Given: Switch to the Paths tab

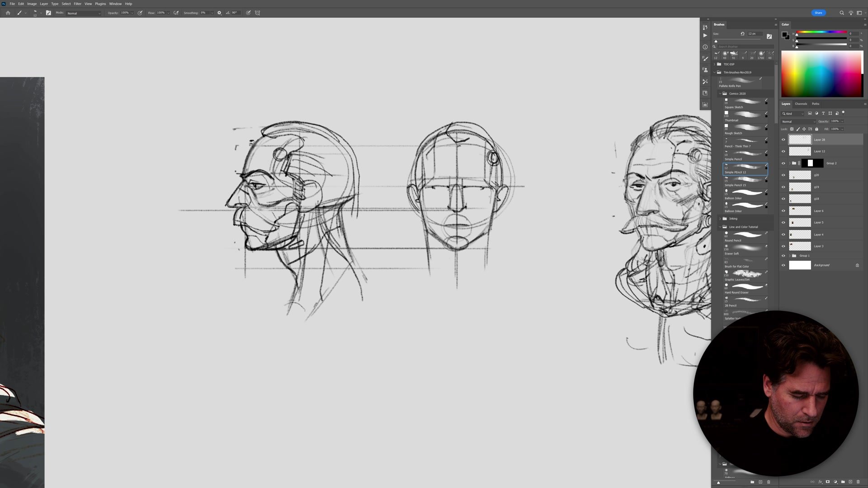Looking at the screenshot, I should (x=816, y=104).
